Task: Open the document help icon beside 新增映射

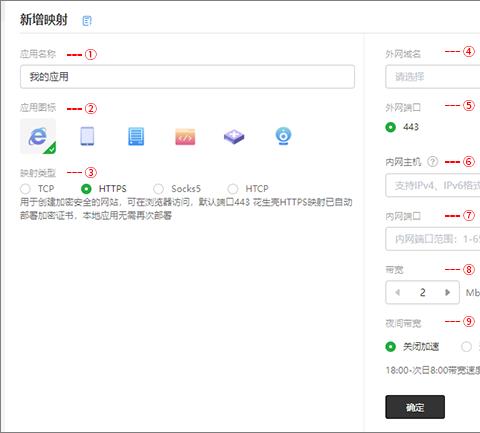Action: coord(87,21)
